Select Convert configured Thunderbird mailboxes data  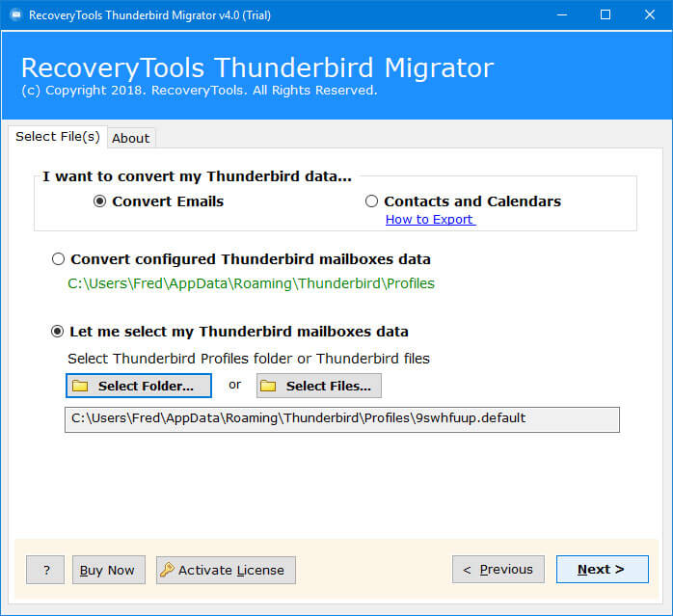(59, 259)
